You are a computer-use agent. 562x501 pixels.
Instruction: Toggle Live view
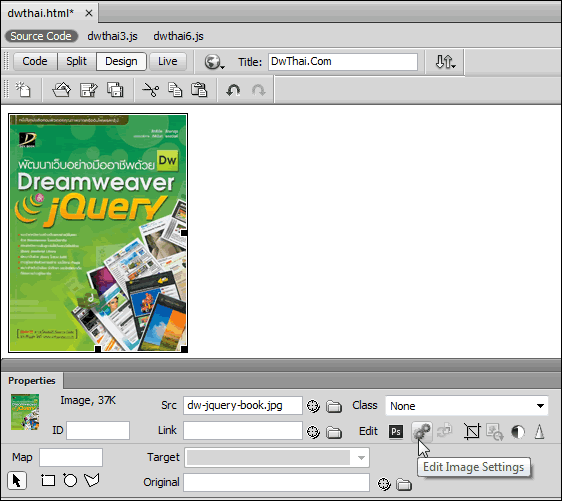tap(168, 61)
